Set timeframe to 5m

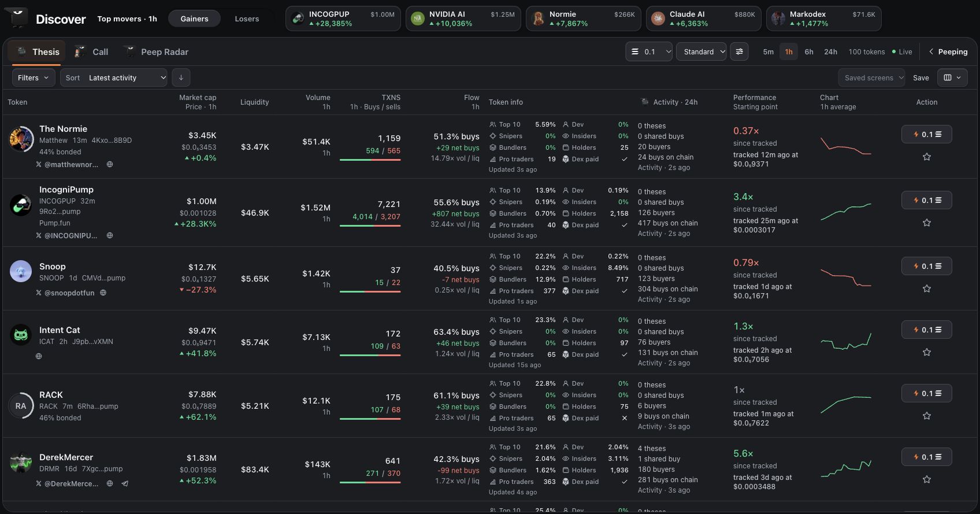[768, 51]
